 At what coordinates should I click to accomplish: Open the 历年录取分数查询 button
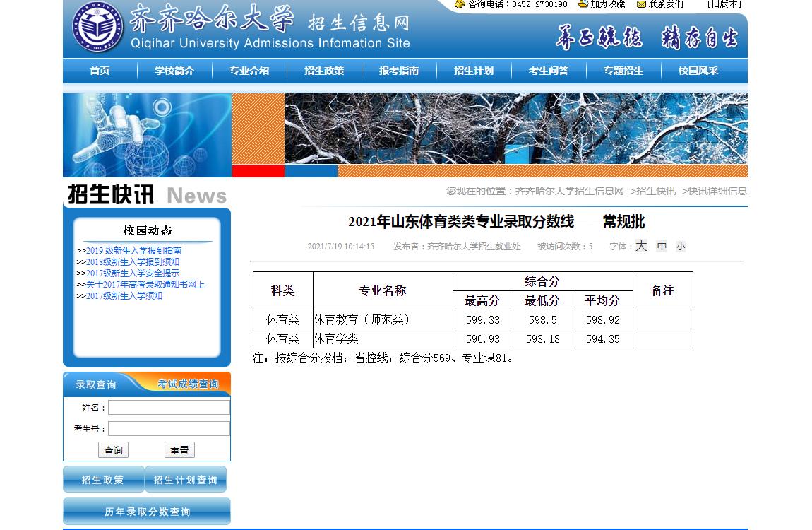(147, 512)
